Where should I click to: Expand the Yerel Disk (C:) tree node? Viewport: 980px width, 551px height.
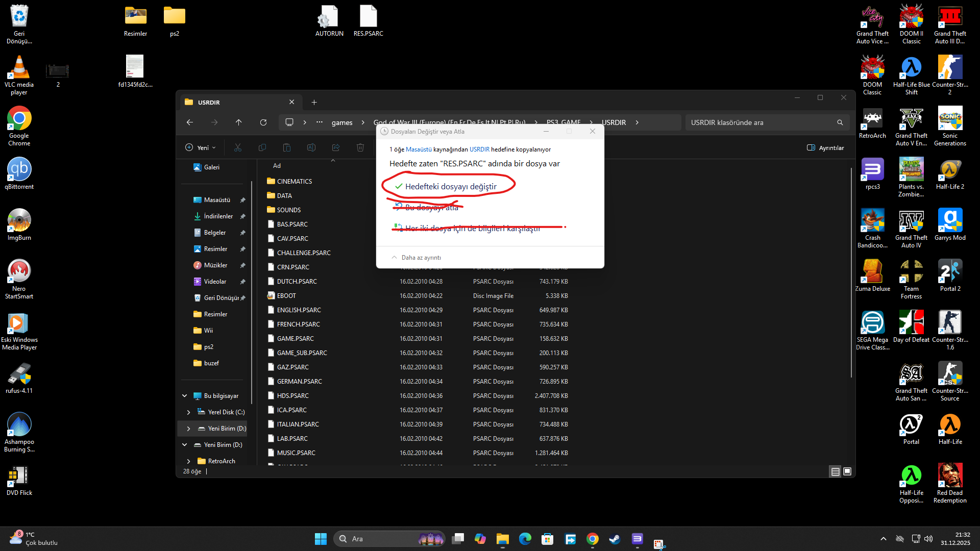point(188,412)
